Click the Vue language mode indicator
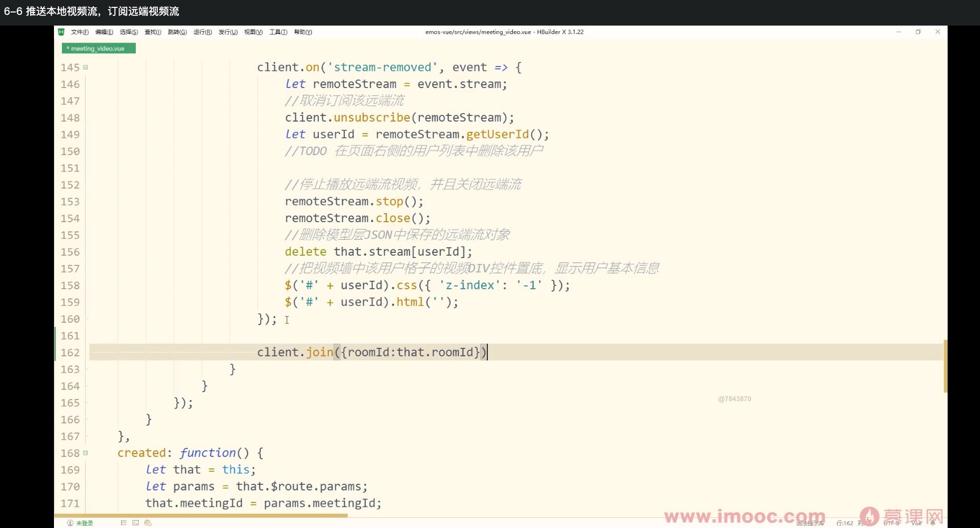Image resolution: width=980 pixels, height=528 pixels. [916, 523]
